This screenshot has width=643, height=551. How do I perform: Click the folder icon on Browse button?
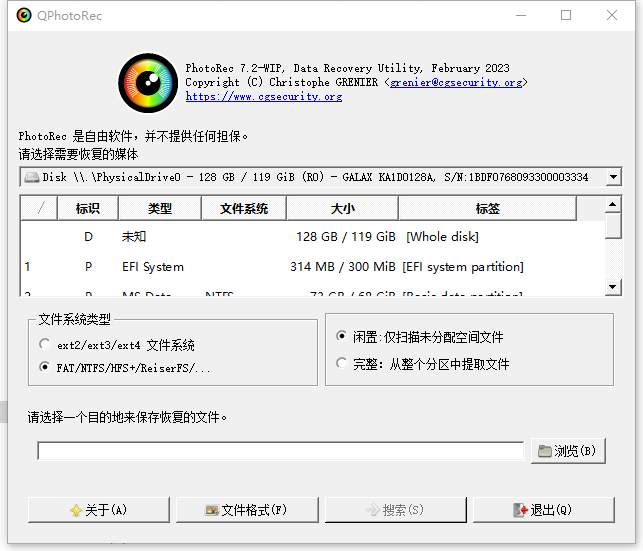click(544, 451)
